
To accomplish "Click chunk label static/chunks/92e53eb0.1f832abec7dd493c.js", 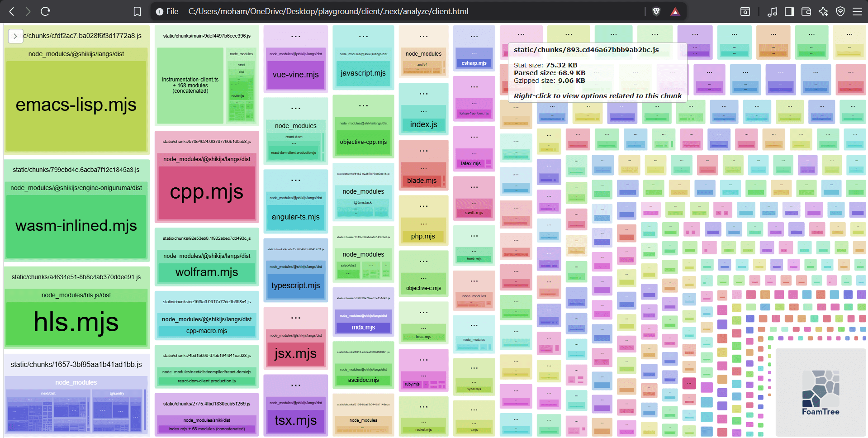I will [x=207, y=238].
